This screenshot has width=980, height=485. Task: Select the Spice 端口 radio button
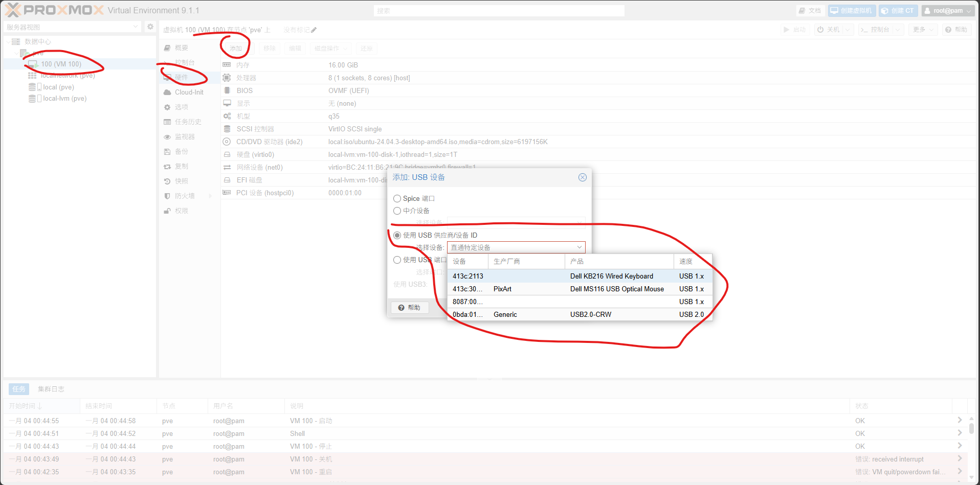[x=397, y=199]
